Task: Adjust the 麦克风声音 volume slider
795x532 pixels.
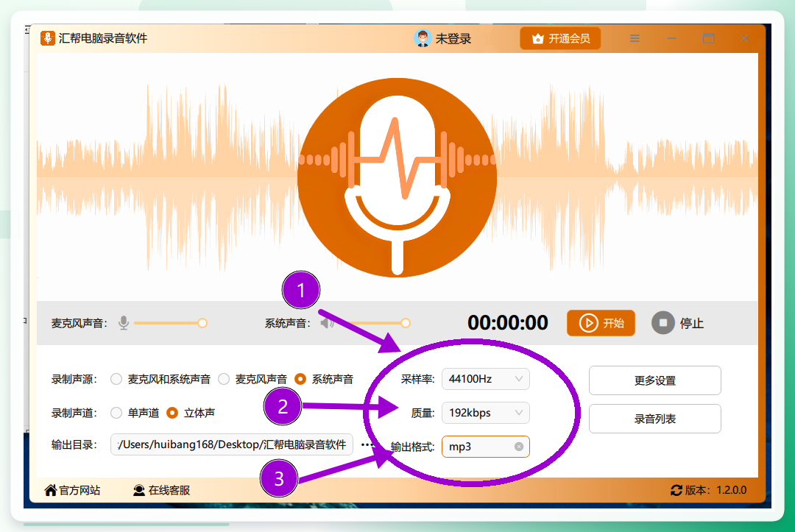Action: coord(170,323)
